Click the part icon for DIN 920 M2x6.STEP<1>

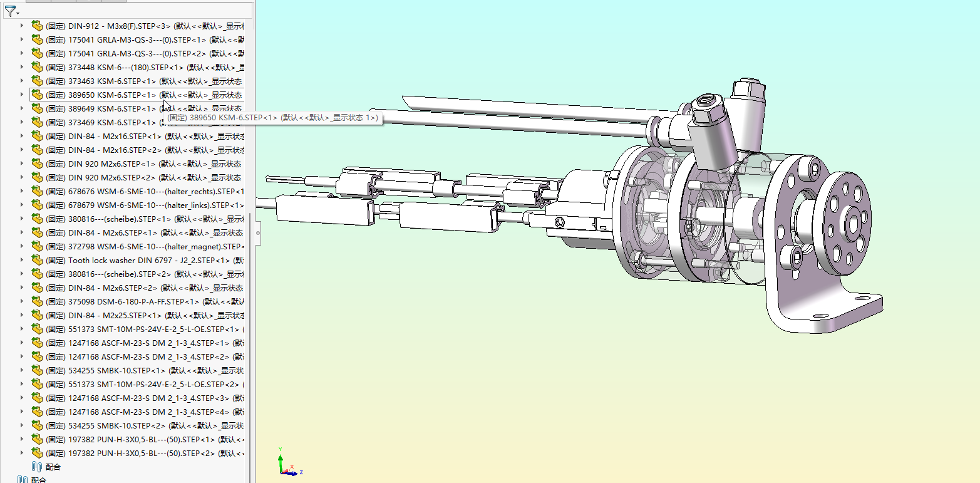[x=37, y=164]
